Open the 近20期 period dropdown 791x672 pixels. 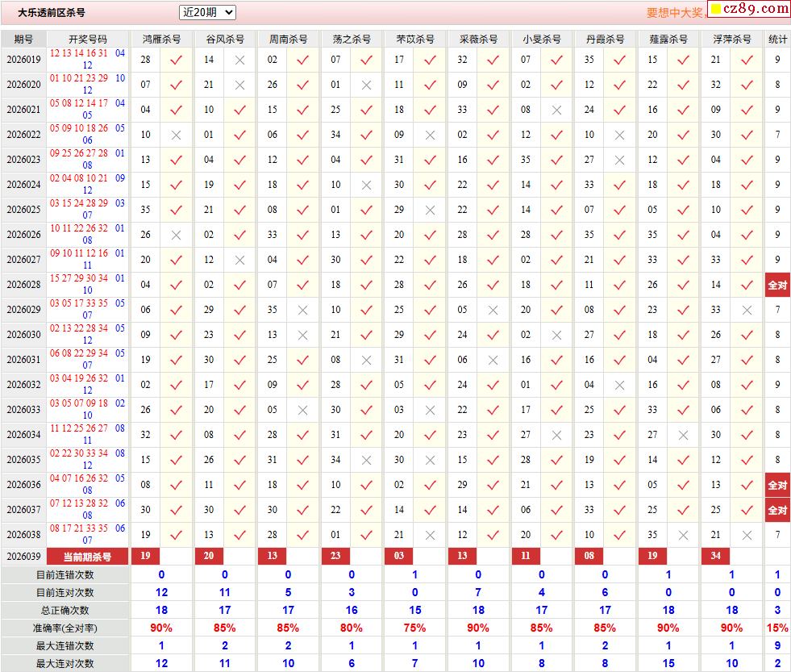(207, 12)
